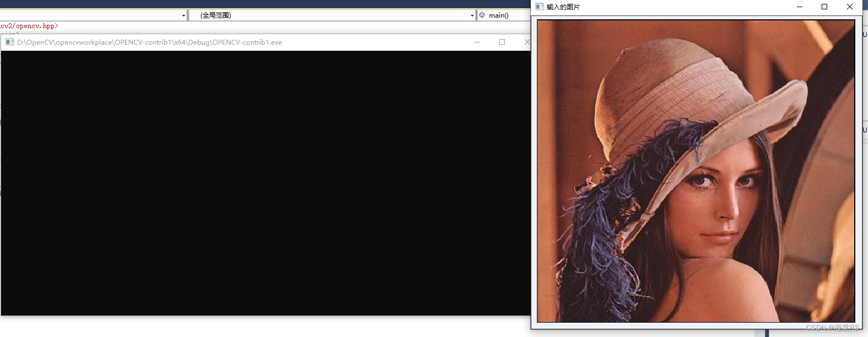The height and width of the screenshot is (337, 868).
Task: Click the OPENCV-contrib1.exe console title bar path
Action: (150, 42)
